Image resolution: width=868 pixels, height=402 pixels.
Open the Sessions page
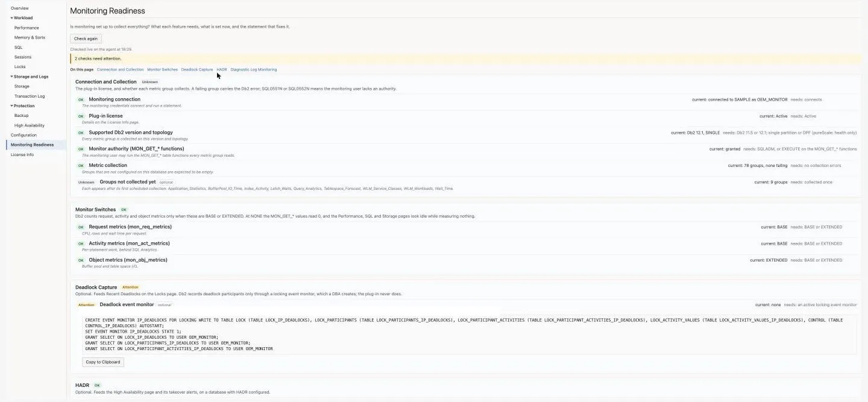coord(23,57)
